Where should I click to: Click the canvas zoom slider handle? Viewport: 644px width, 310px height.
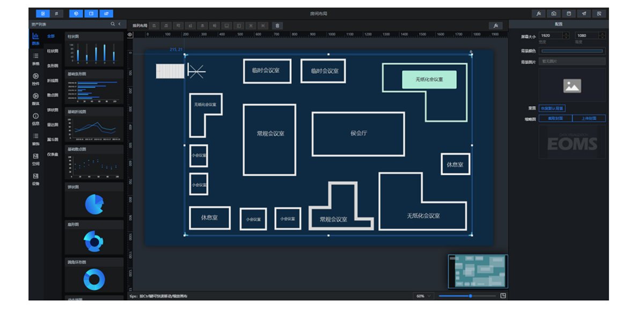point(471,296)
